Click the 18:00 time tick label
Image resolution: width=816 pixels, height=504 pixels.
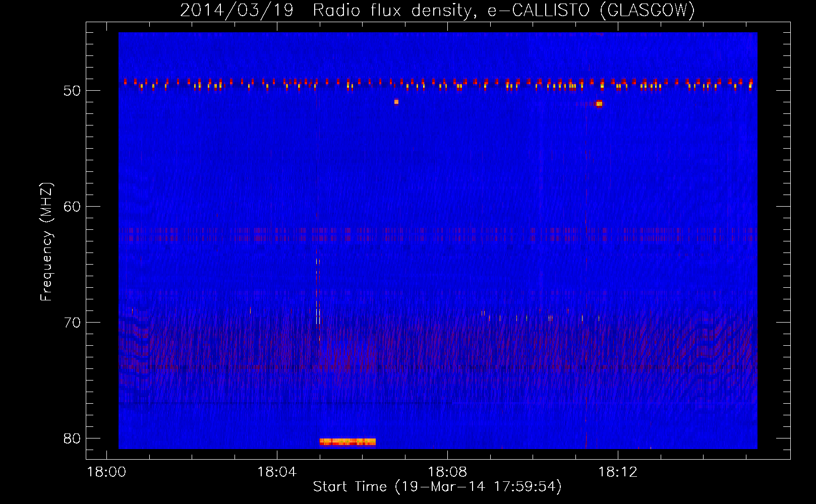click(106, 472)
